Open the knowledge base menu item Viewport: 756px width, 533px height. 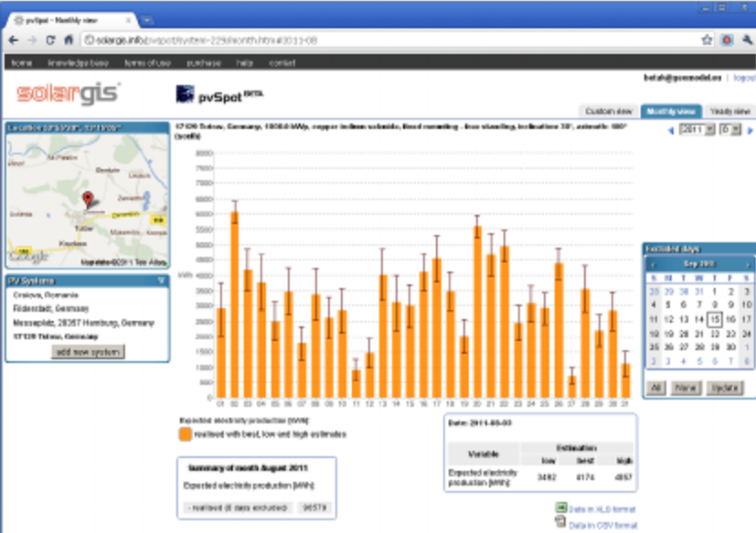tap(78, 63)
